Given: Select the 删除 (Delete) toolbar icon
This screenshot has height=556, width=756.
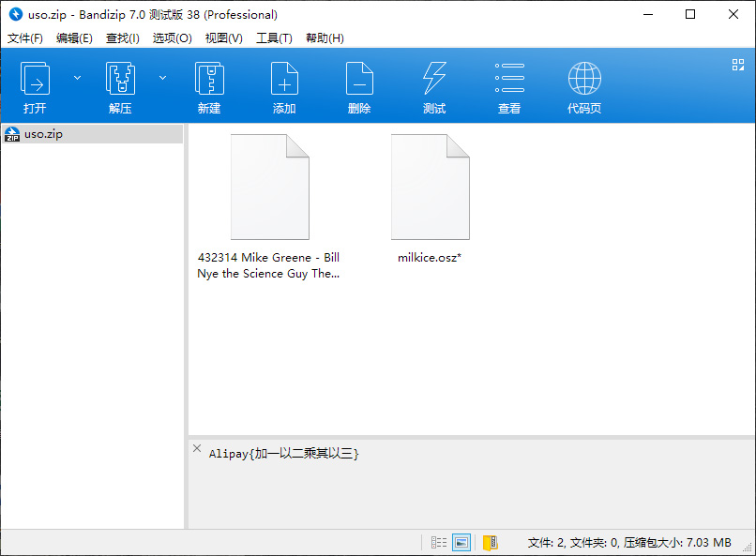Looking at the screenshot, I should [x=359, y=84].
